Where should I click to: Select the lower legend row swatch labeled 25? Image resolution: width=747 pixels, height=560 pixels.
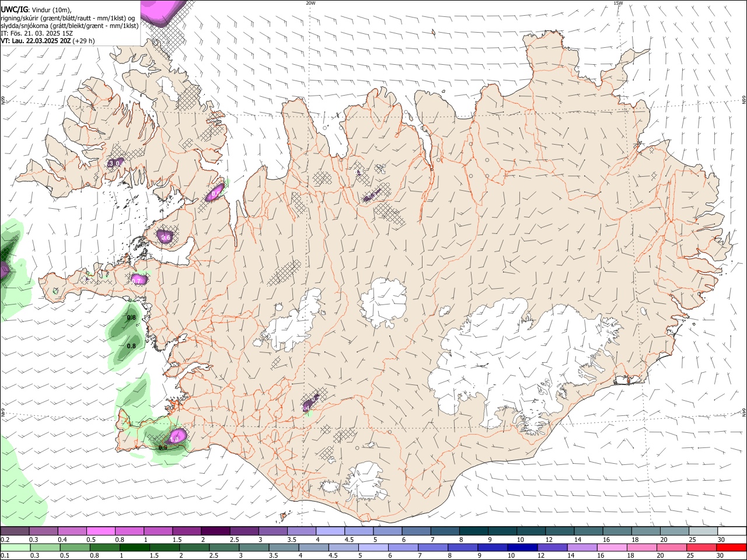[x=701, y=548]
